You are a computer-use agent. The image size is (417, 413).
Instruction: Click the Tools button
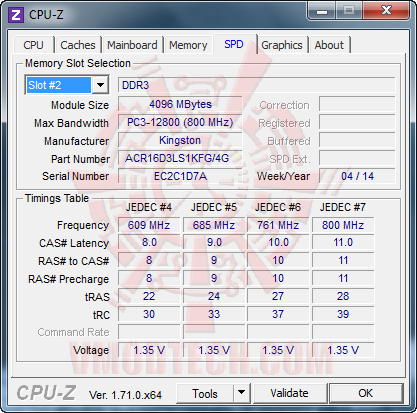205,394
